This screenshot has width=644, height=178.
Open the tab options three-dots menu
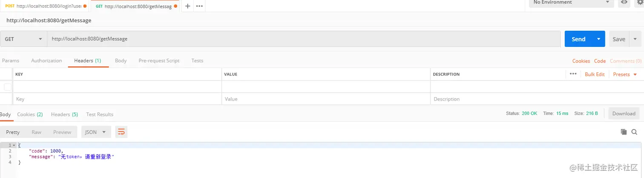(x=199, y=6)
